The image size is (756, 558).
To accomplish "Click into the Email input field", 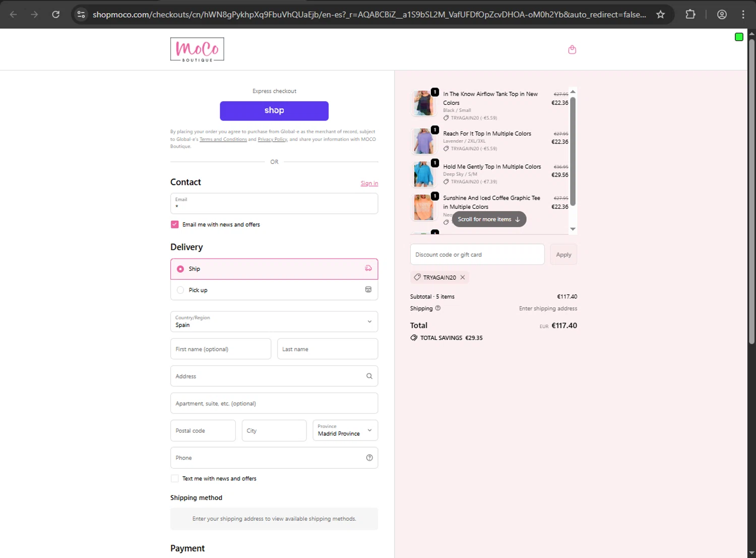I will pos(274,204).
